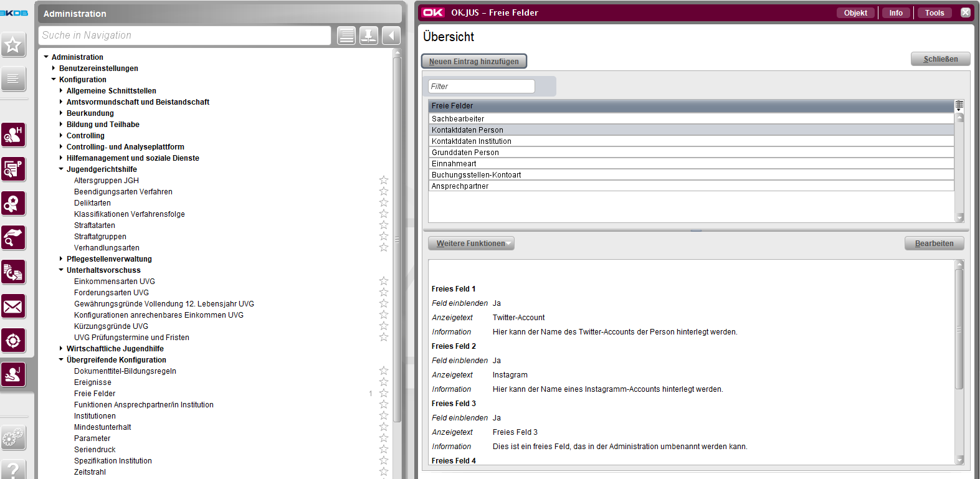Toggle favorite star for Altersgruppen JGH
Image resolution: width=980 pixels, height=479 pixels.
tap(384, 181)
